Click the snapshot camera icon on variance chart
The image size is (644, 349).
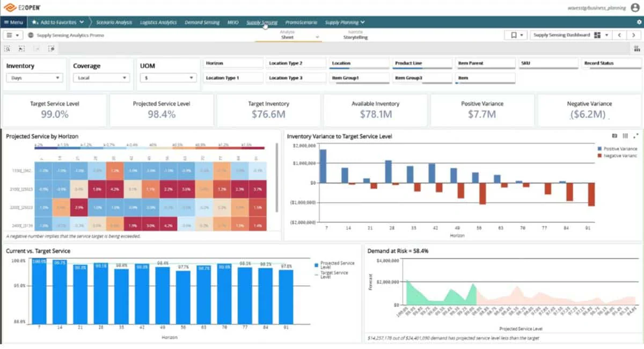(x=615, y=136)
